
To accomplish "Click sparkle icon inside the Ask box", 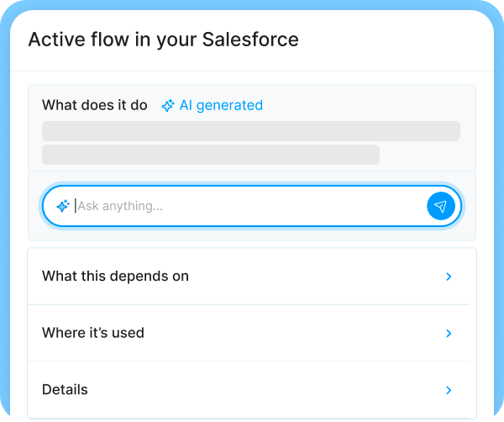I will point(62,206).
